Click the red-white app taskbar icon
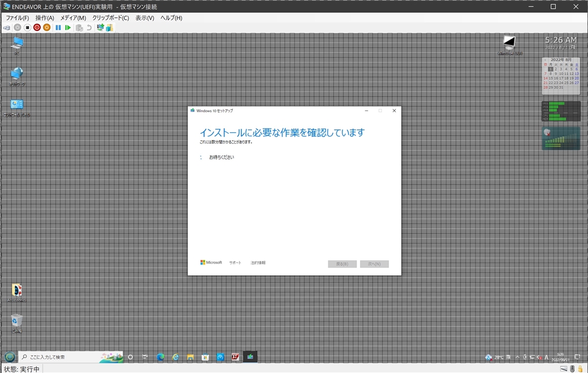 (235, 357)
